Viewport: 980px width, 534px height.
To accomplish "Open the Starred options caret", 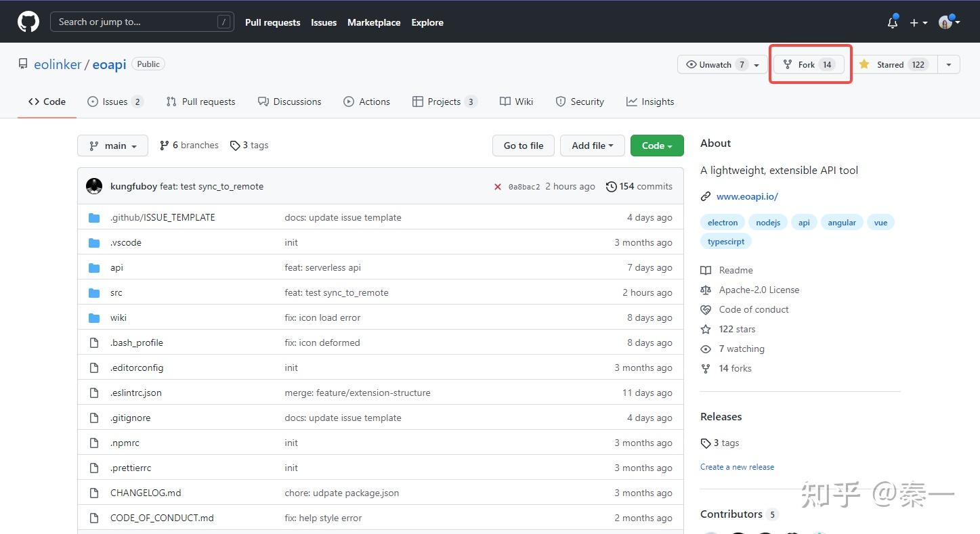I will [948, 64].
